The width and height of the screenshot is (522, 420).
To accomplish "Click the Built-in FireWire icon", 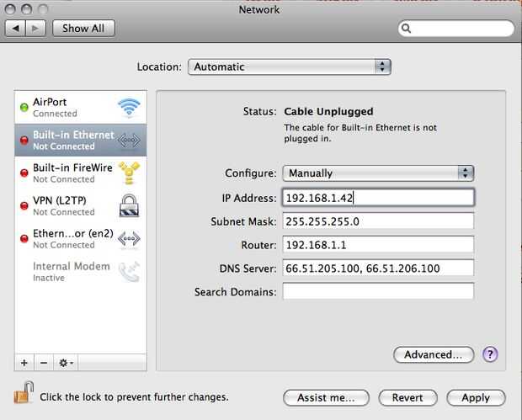I will pos(128,173).
